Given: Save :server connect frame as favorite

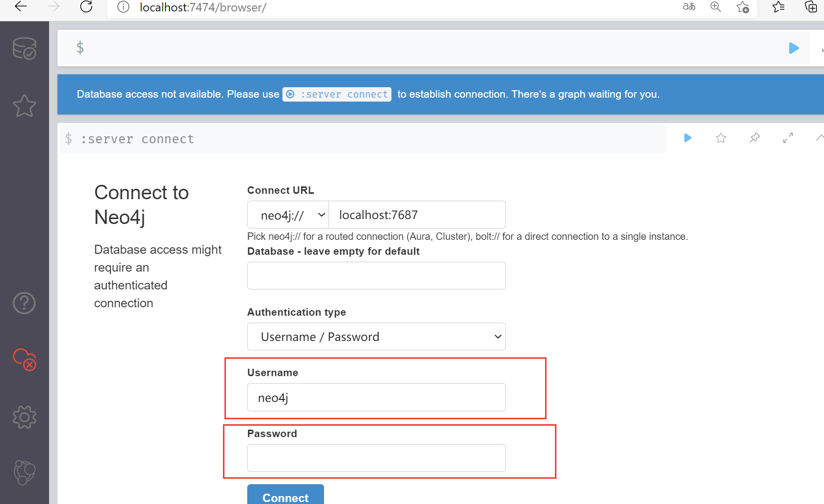Looking at the screenshot, I should (721, 138).
